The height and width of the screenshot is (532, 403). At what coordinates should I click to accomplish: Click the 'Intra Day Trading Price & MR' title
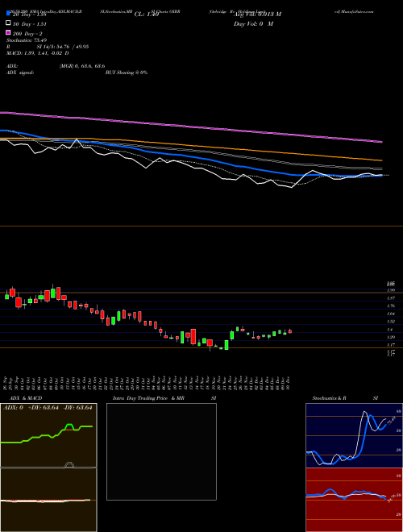(x=148, y=398)
